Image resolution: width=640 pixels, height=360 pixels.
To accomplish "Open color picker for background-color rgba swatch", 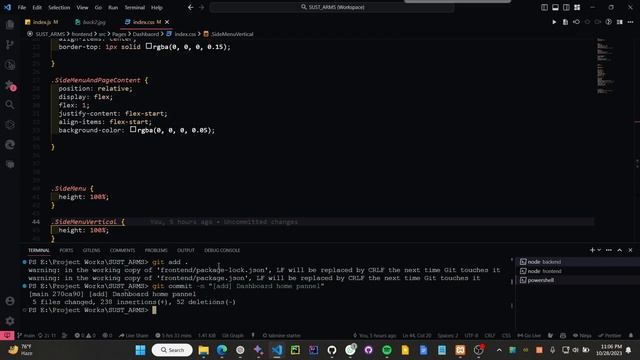I will pyautogui.click(x=133, y=130).
